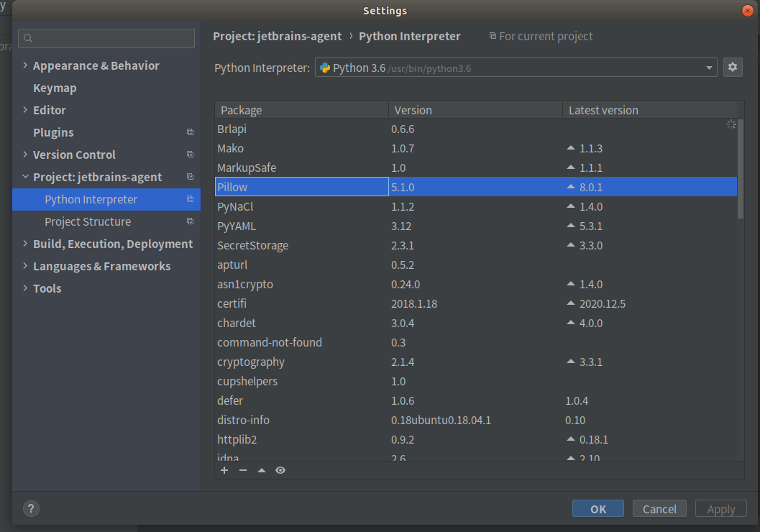Viewport: 760px width, 532px height.
Task: Select the Tools settings label
Action: (47, 289)
